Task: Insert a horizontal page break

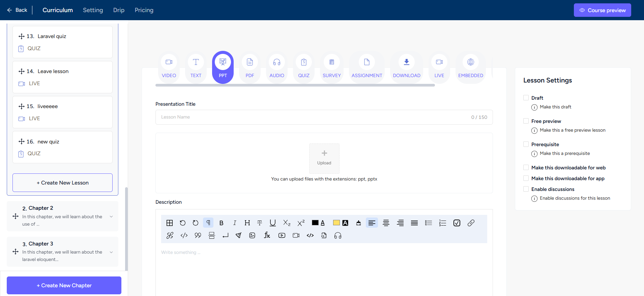Action: (x=212, y=235)
